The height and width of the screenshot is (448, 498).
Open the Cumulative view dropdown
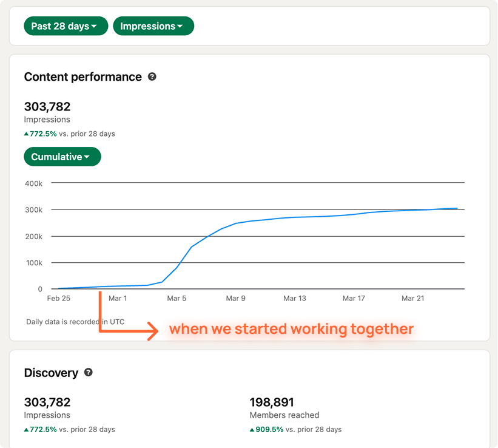pyautogui.click(x=62, y=157)
